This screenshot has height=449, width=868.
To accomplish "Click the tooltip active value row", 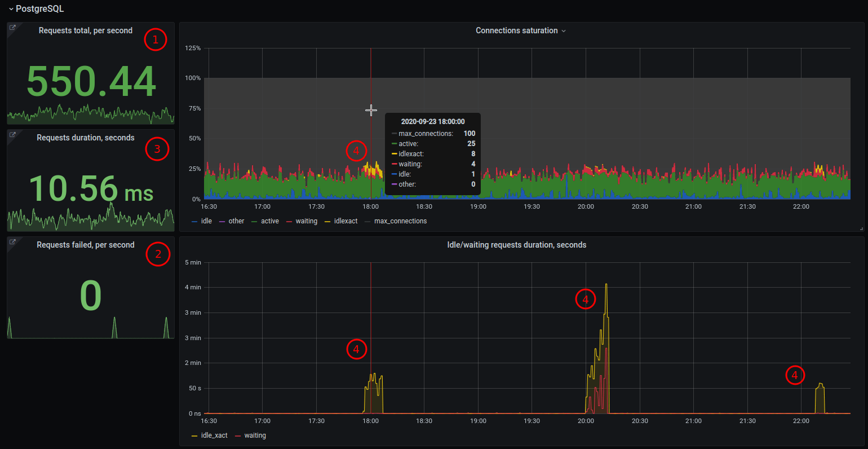I will [x=433, y=144].
